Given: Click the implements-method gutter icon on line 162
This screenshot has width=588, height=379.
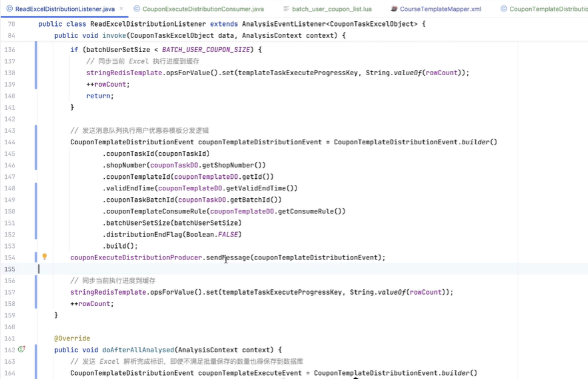Looking at the screenshot, I should tap(21, 350).
